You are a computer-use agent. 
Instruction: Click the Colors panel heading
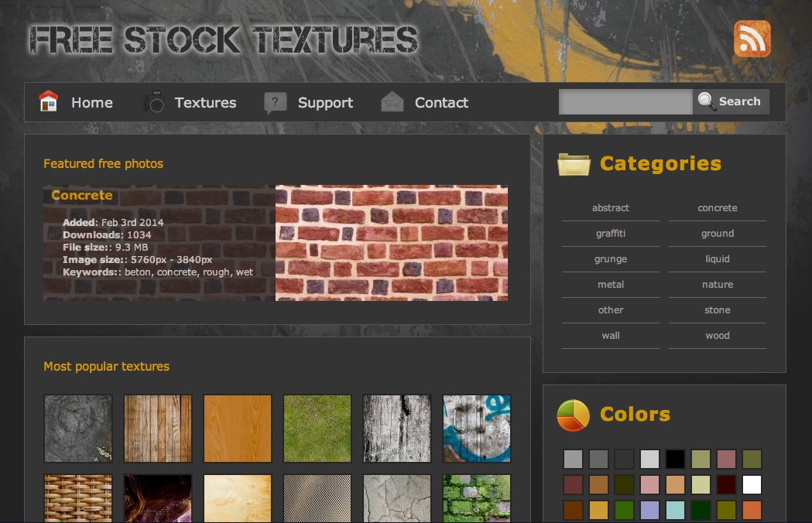tap(635, 414)
